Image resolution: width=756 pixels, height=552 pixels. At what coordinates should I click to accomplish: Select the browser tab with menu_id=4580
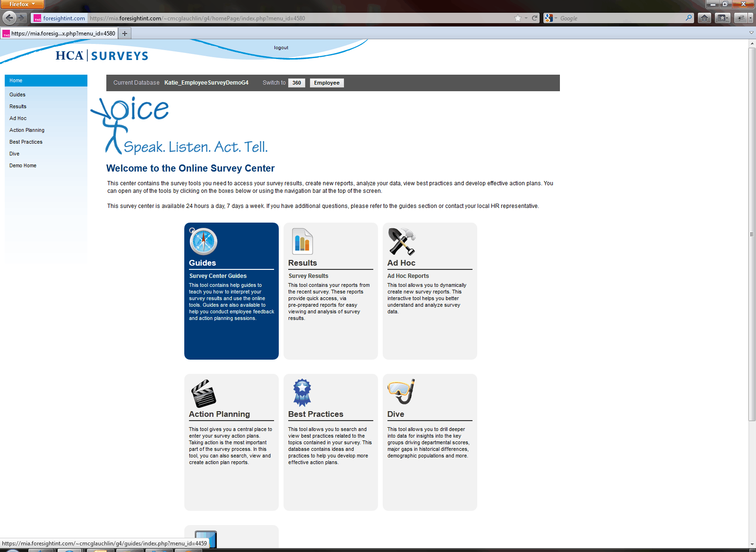pos(59,34)
